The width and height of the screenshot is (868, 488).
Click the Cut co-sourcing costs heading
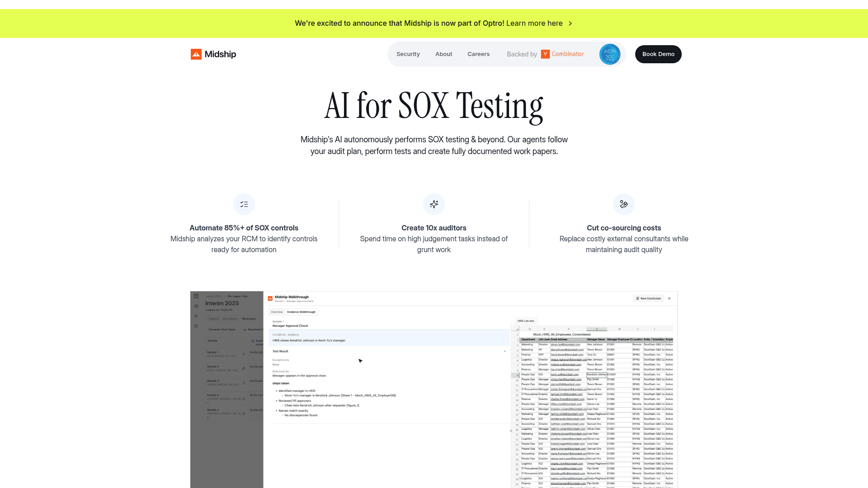[624, 228]
